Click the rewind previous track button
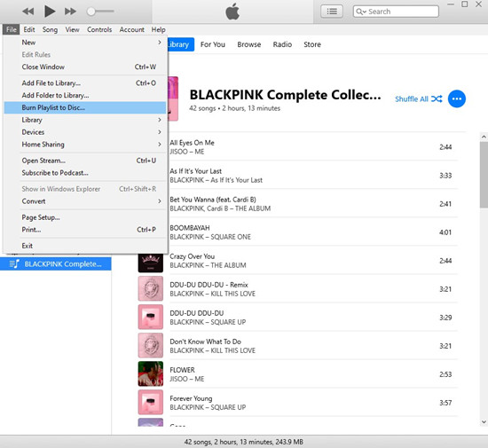Image resolution: width=488 pixels, height=448 pixels. click(28, 12)
